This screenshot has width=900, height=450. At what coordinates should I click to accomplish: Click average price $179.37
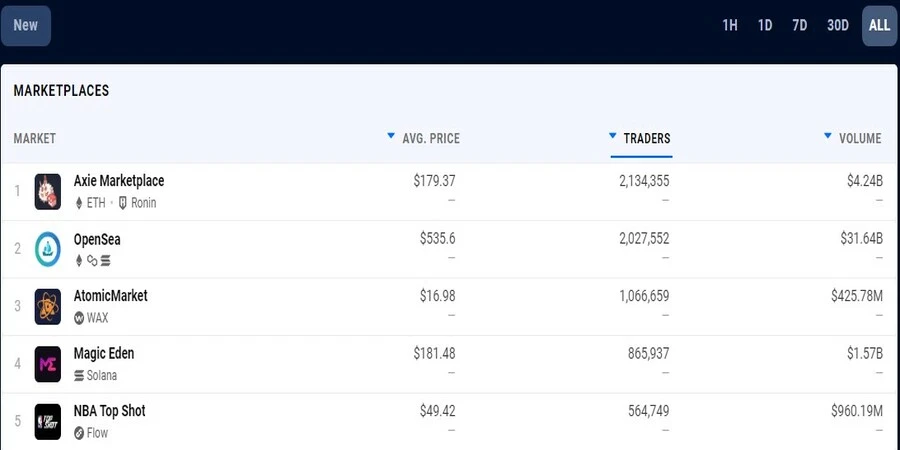[x=435, y=181]
